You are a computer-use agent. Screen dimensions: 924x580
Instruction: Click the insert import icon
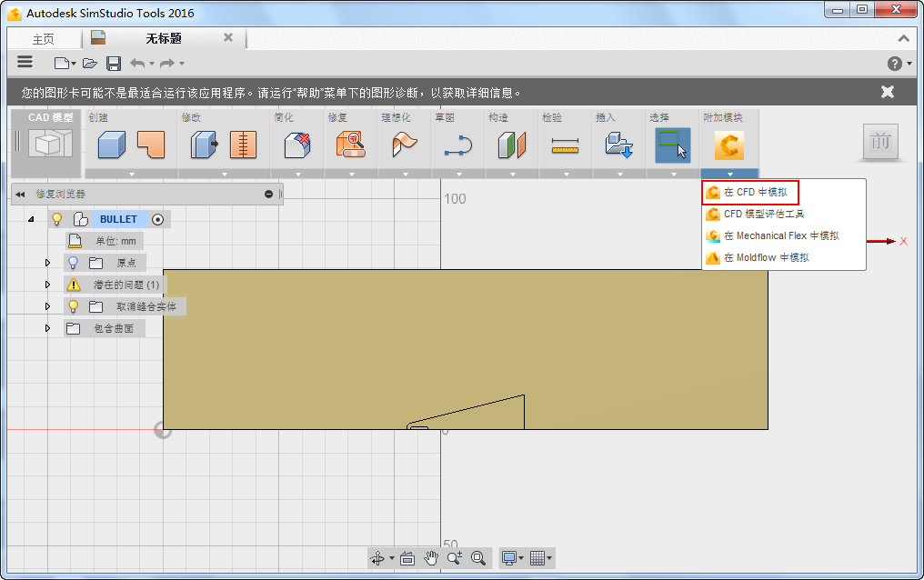pos(618,145)
